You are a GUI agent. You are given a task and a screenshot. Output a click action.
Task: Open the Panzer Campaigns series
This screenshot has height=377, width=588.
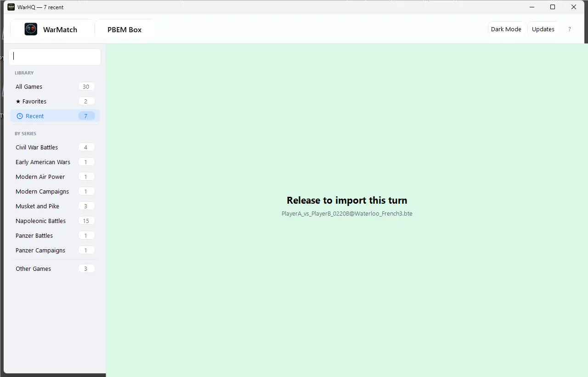[x=55, y=250]
